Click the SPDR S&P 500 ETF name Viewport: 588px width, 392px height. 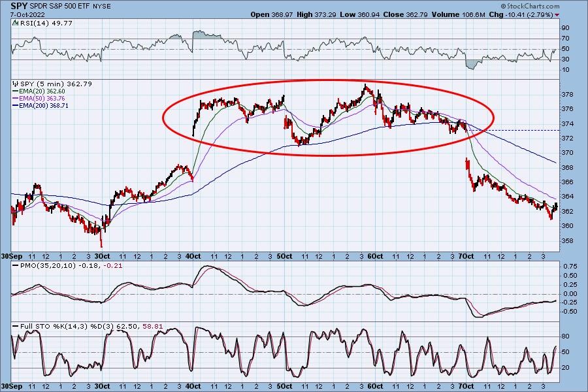(x=58, y=7)
